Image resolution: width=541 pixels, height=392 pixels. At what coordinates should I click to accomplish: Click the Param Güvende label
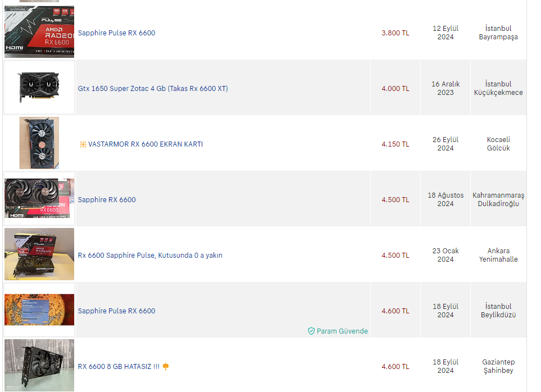click(342, 331)
